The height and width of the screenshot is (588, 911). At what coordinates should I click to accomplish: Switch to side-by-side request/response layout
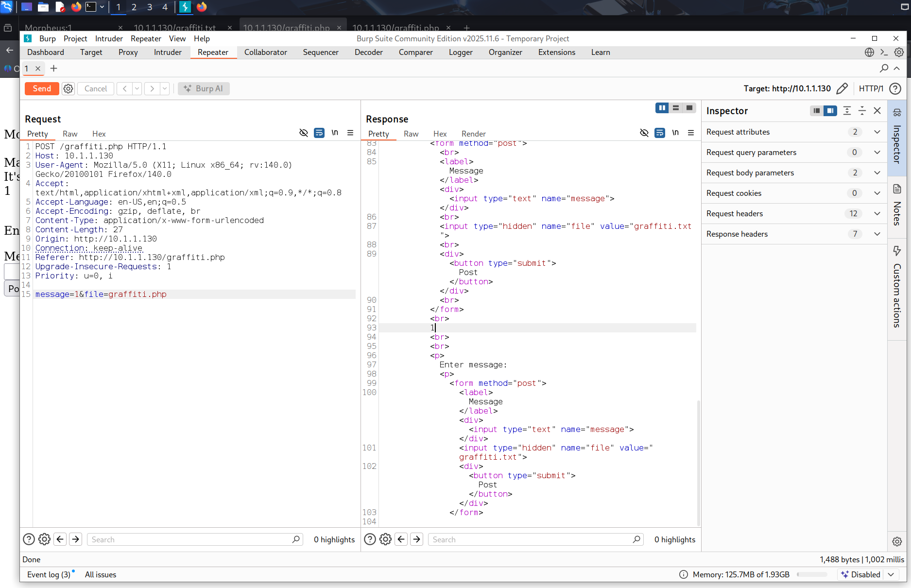click(x=662, y=108)
